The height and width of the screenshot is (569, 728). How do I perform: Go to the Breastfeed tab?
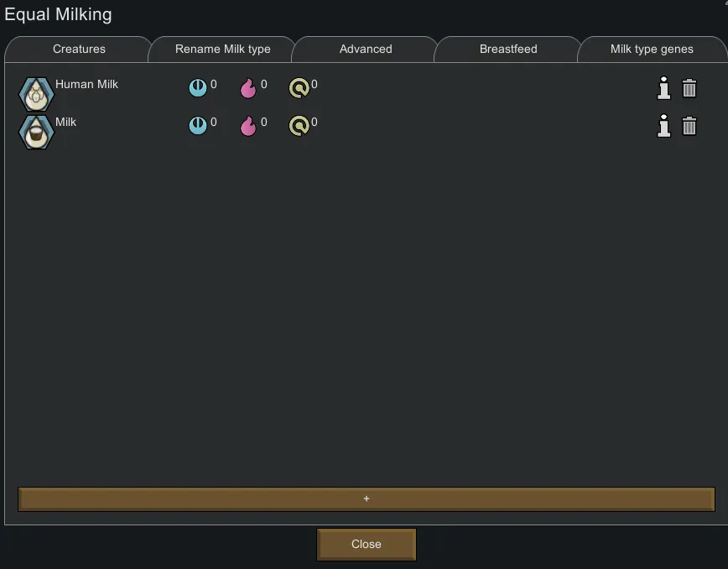click(x=508, y=50)
